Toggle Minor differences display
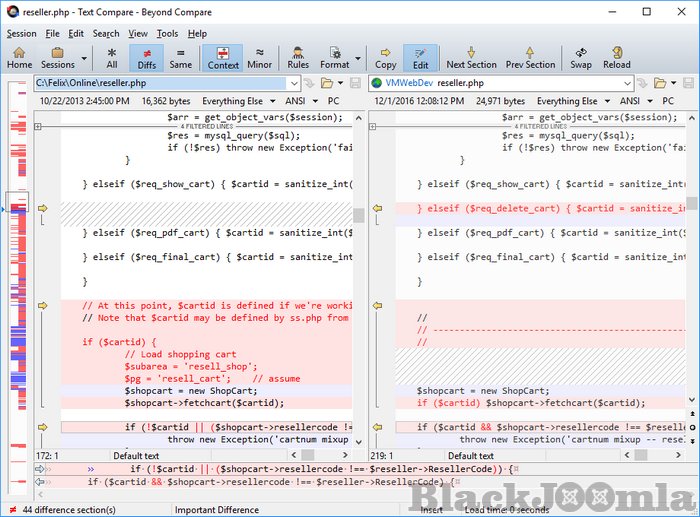700x517 pixels. pos(260,57)
